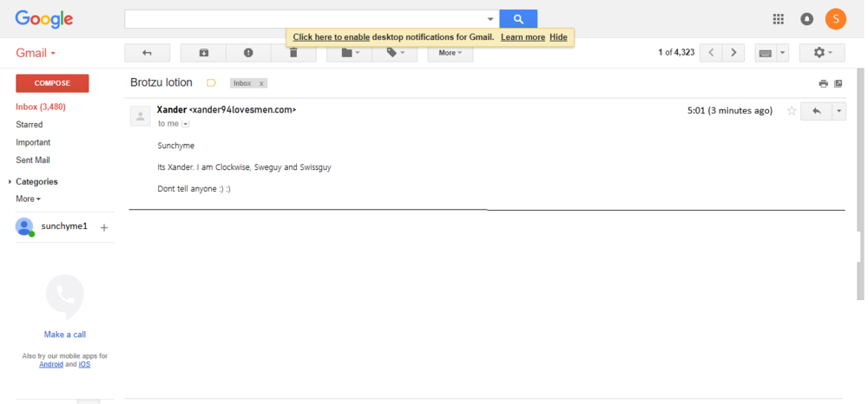Image resolution: width=868 pixels, height=404 pixels.
Task: Remove the Inbox label from conversation
Action: click(x=262, y=83)
